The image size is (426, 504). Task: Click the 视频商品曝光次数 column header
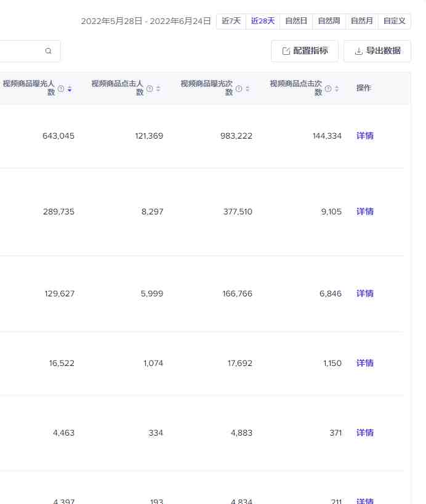pyautogui.click(x=207, y=87)
